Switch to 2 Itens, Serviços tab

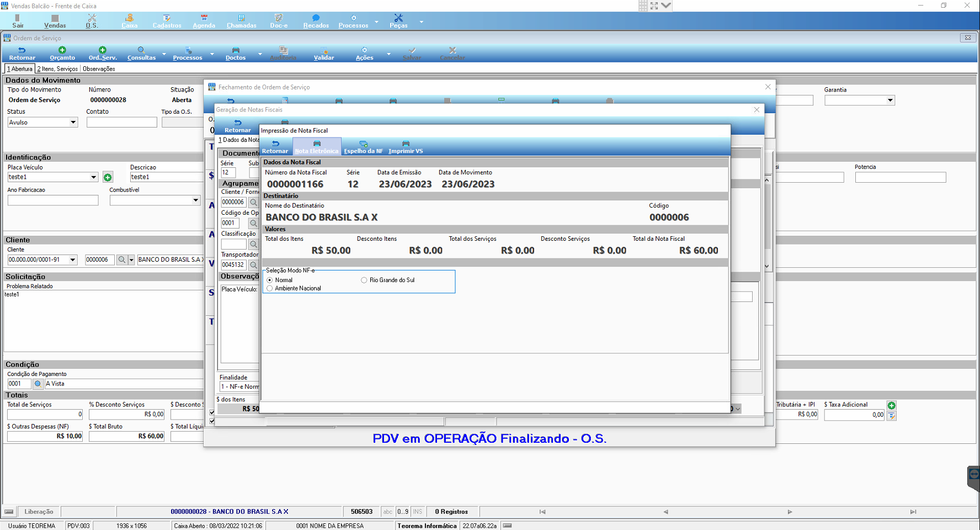57,69
